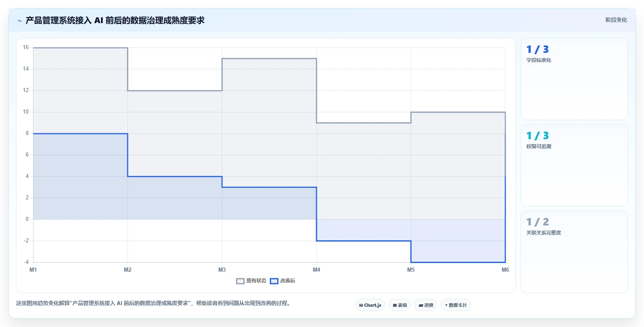The image size is (644, 327).
Task: Toggle the 原有状态 legend series
Action: coord(251,281)
